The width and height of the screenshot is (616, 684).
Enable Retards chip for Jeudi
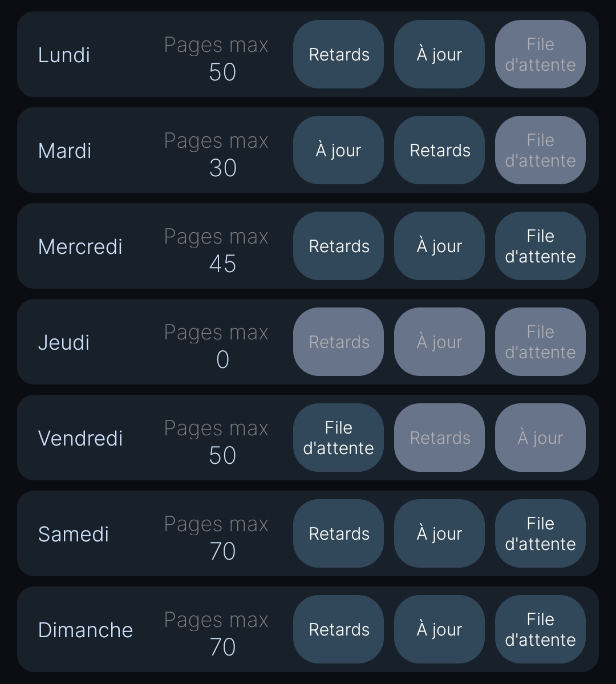pos(339,342)
